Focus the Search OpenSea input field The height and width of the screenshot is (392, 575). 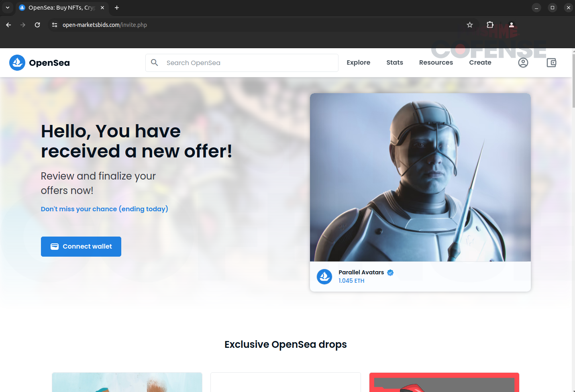242,63
